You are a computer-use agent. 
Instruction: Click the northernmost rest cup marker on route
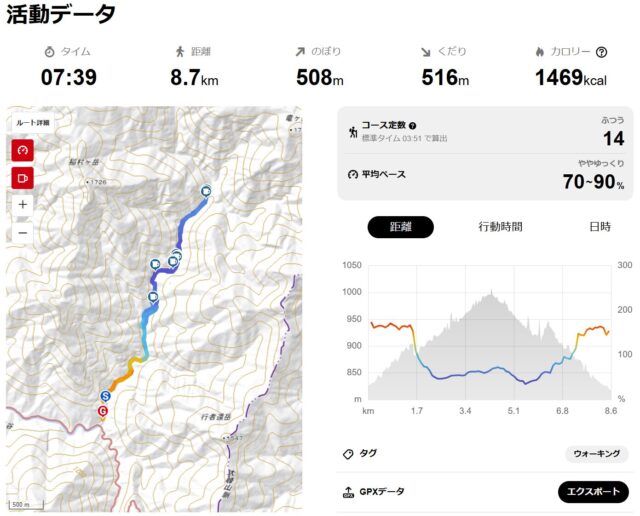[207, 190]
